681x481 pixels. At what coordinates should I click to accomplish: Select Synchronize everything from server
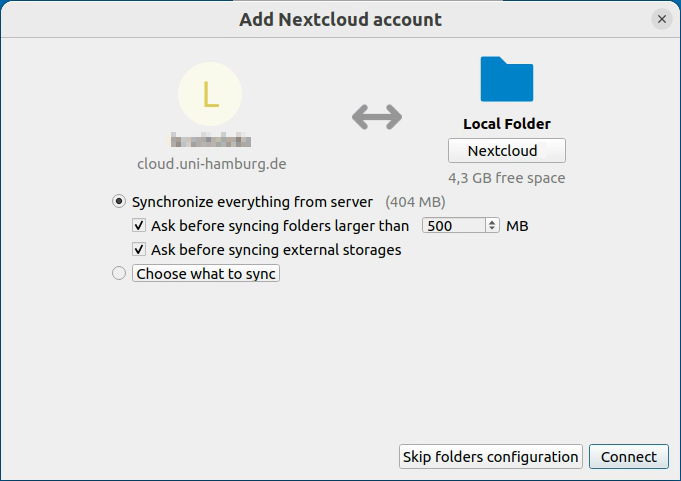[119, 201]
